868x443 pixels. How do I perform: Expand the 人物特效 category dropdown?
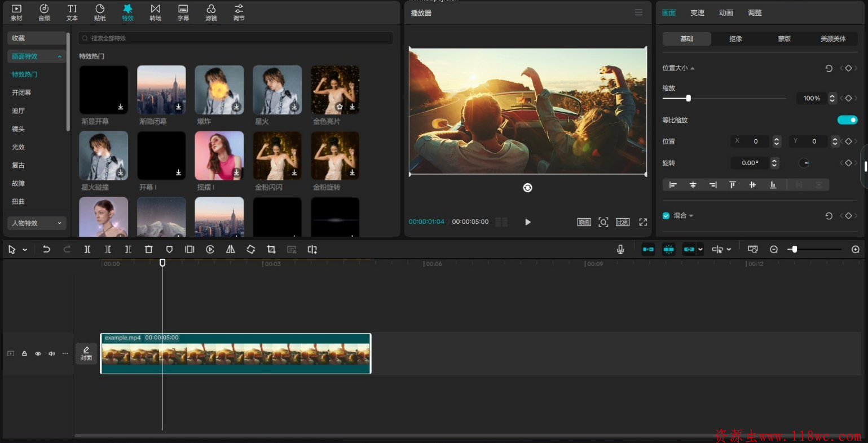[x=59, y=223]
